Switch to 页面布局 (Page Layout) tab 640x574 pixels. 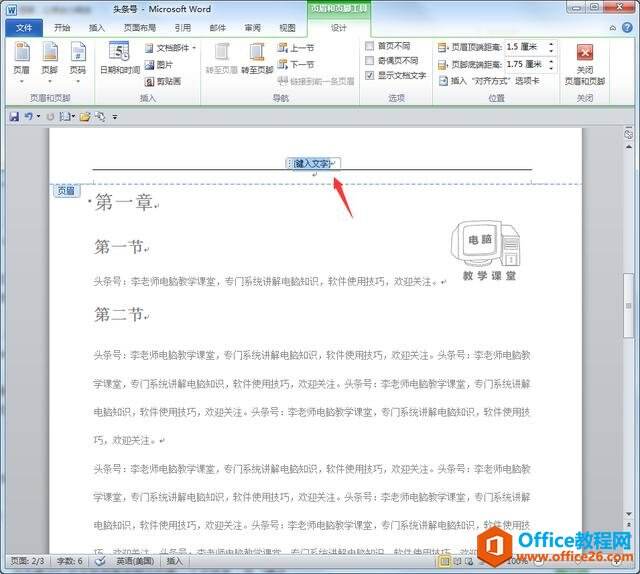pos(140,28)
